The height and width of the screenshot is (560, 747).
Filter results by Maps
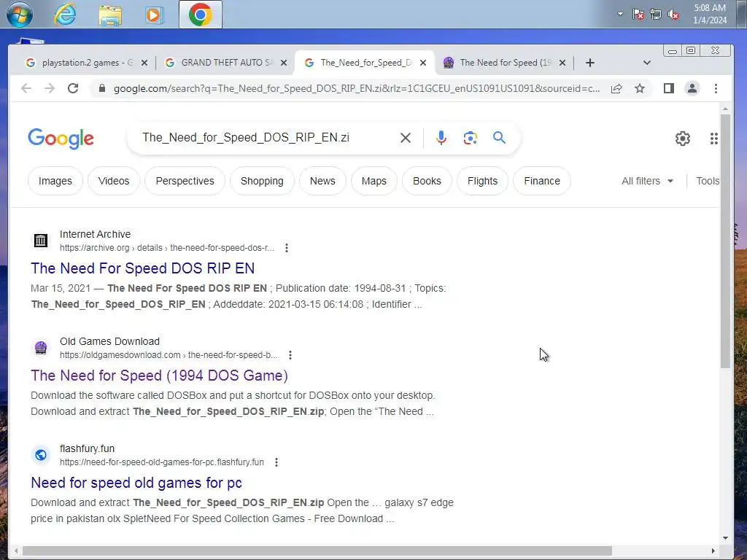[x=374, y=181]
